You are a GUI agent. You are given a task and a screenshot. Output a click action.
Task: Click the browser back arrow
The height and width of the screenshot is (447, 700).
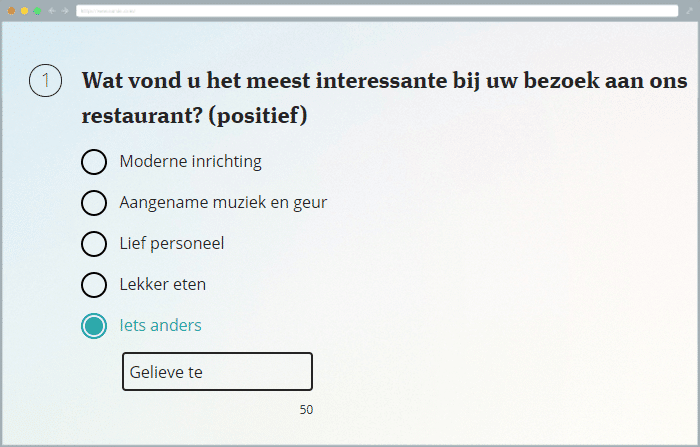pos(51,10)
